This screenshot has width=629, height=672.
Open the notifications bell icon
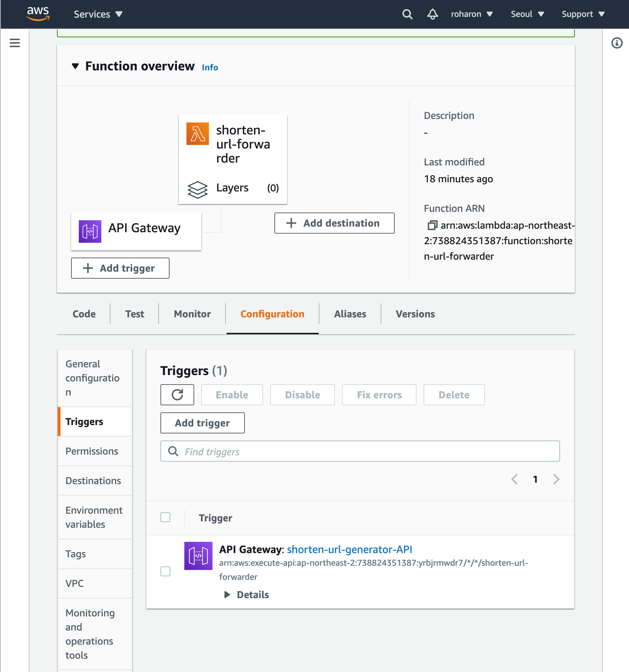pyautogui.click(x=432, y=14)
